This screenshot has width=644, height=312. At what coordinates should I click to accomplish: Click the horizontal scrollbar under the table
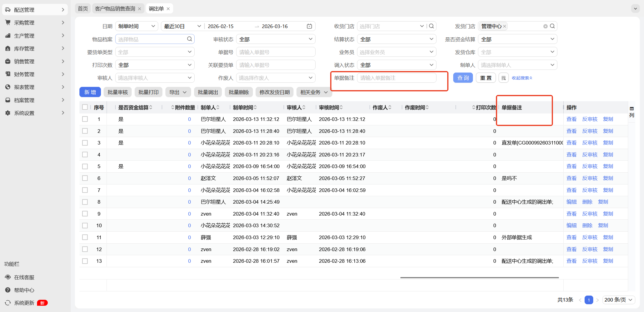[x=479, y=278]
